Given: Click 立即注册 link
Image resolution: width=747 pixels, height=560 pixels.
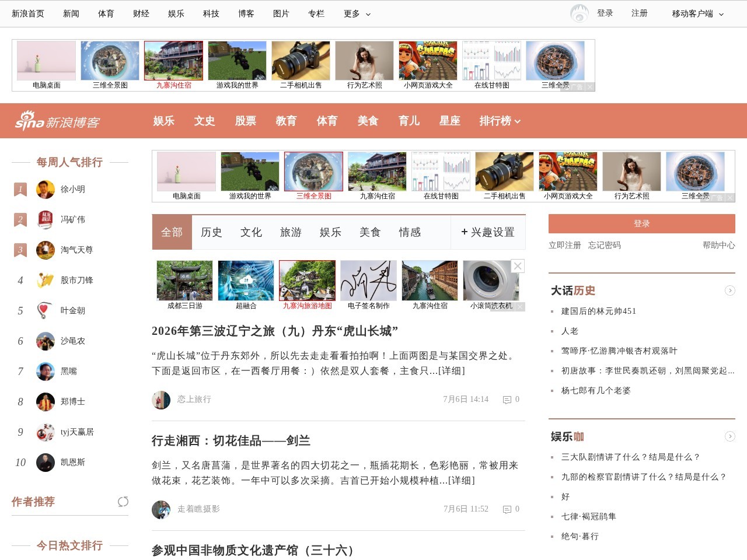Looking at the screenshot, I should click(565, 245).
